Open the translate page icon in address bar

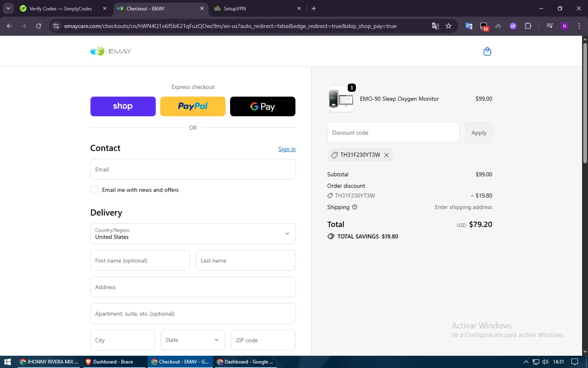coord(435,26)
